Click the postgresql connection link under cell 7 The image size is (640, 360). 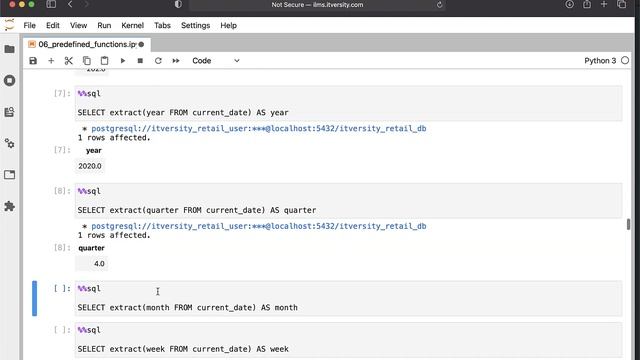(259, 129)
